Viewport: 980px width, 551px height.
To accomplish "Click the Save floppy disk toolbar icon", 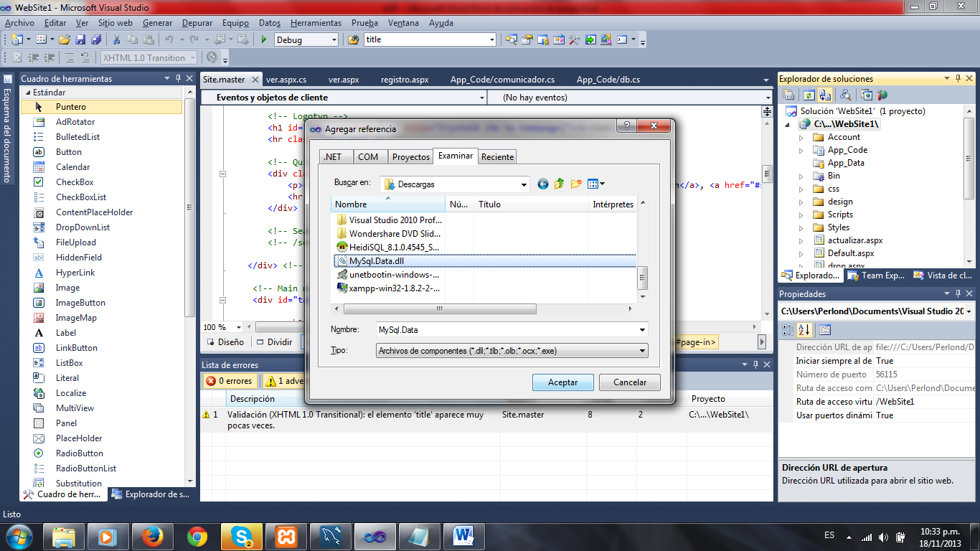I will click(80, 39).
